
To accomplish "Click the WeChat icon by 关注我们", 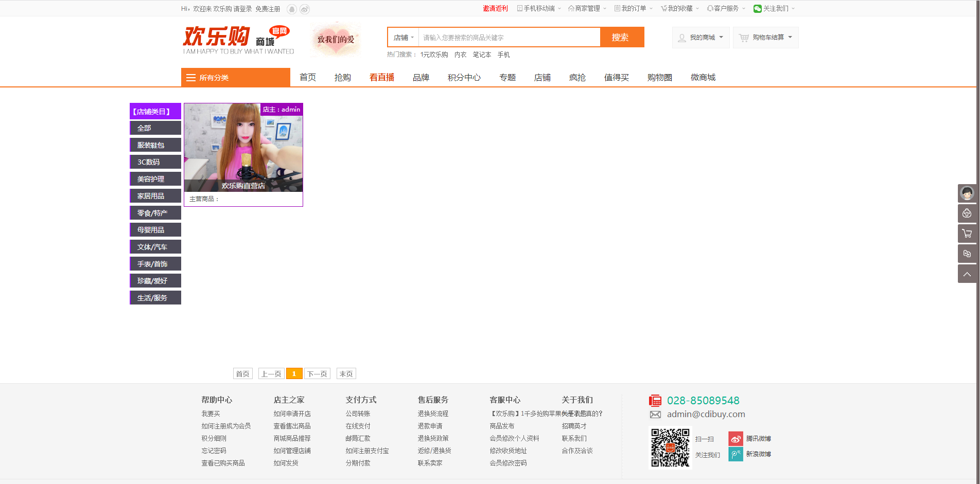I will click(x=757, y=9).
